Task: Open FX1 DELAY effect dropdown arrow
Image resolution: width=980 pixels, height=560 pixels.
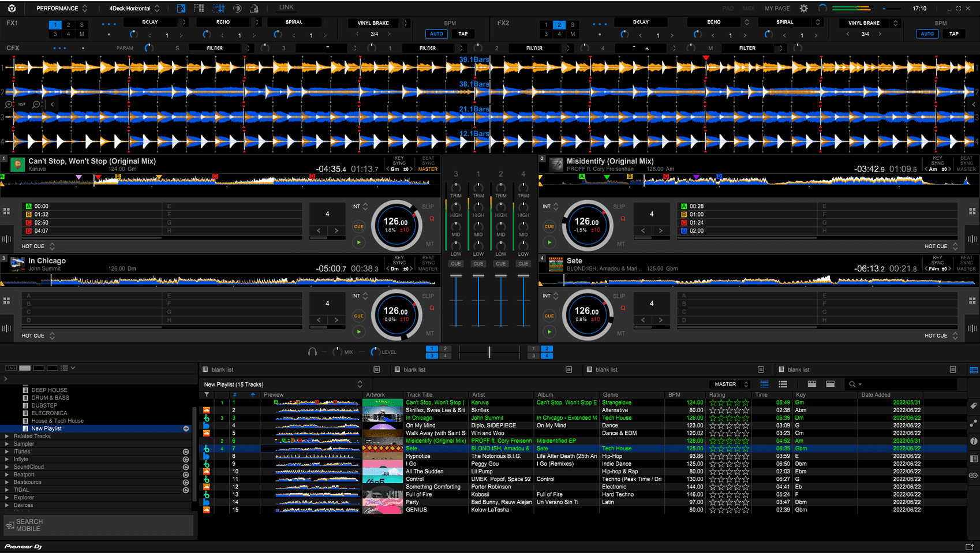Action: (184, 23)
